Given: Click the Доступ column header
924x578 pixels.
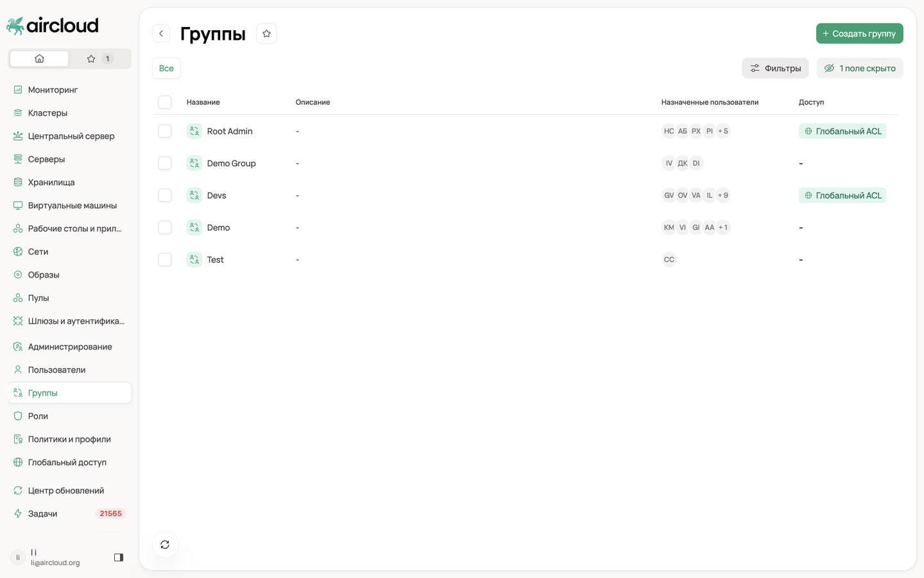Looking at the screenshot, I should pyautogui.click(x=811, y=102).
